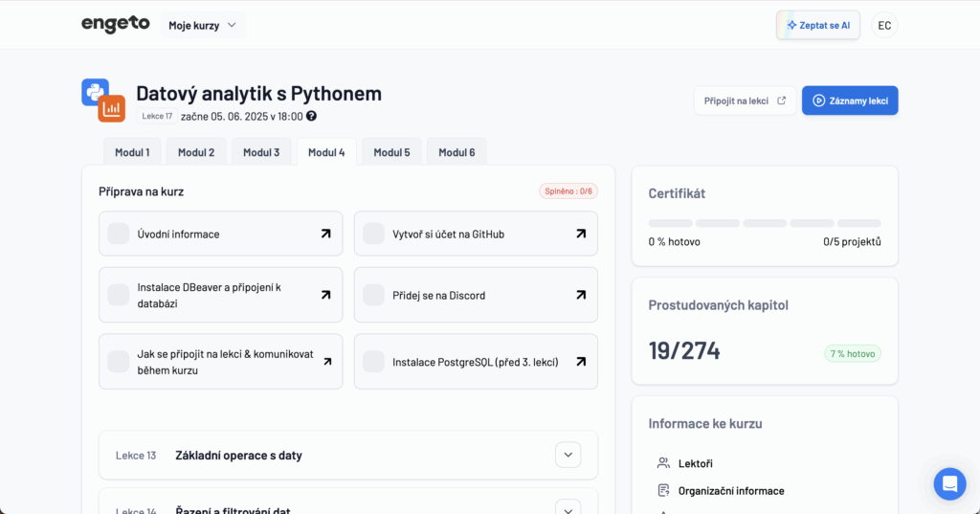Switch to Modul 6 tab
980x514 pixels.
(457, 152)
